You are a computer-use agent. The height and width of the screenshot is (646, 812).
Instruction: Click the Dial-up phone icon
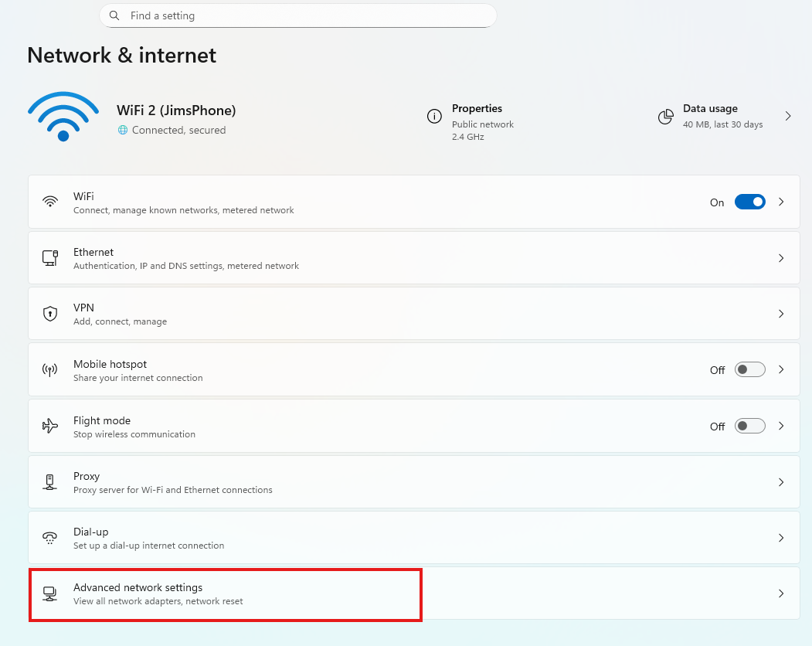50,538
